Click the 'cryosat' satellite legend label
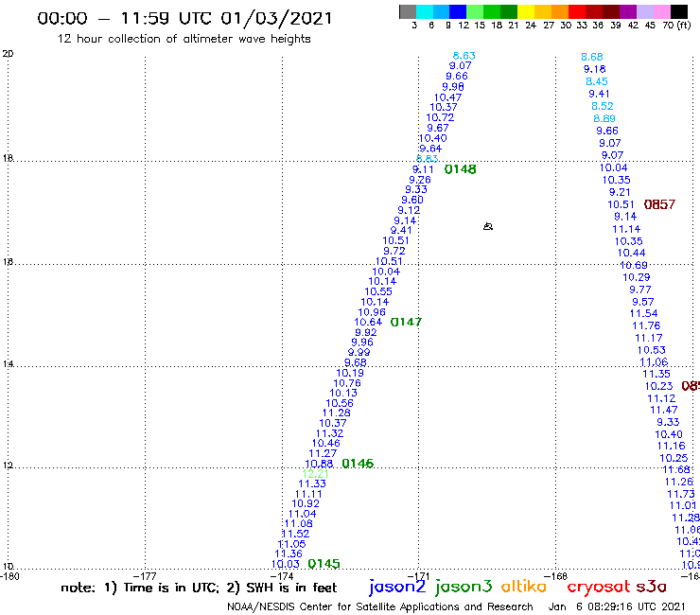The width and height of the screenshot is (700, 615). click(599, 588)
